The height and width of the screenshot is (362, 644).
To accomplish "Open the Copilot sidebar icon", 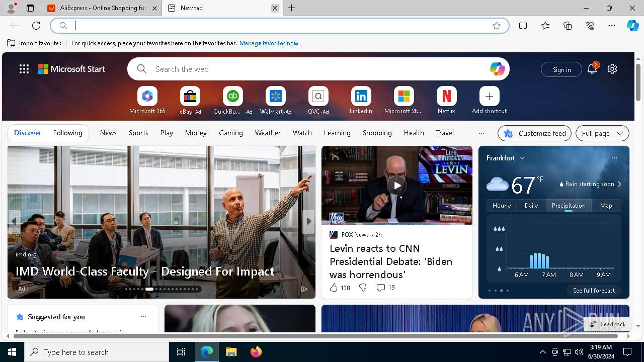I will click(x=633, y=26).
